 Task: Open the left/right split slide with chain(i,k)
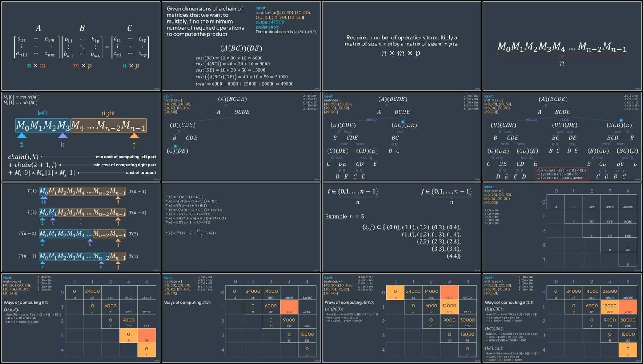[81, 137]
